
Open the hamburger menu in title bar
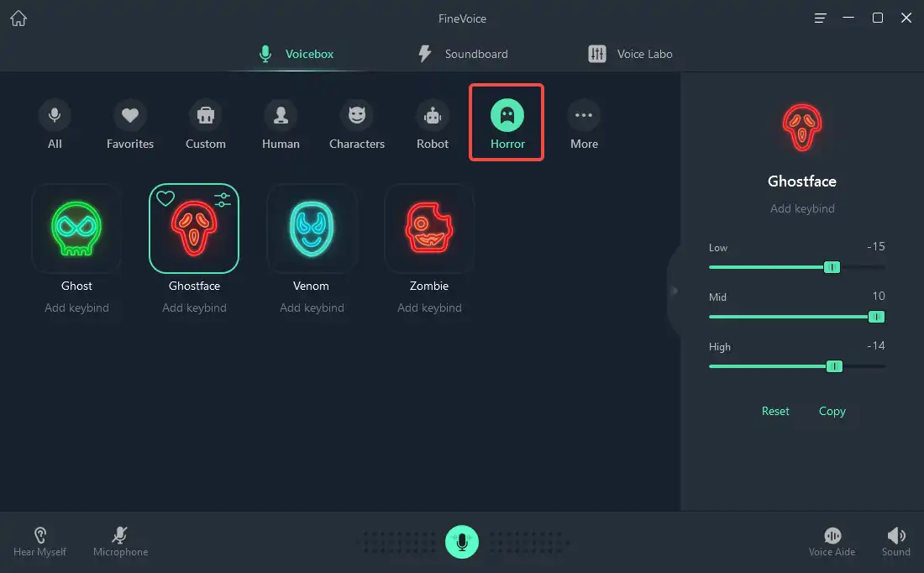click(820, 18)
